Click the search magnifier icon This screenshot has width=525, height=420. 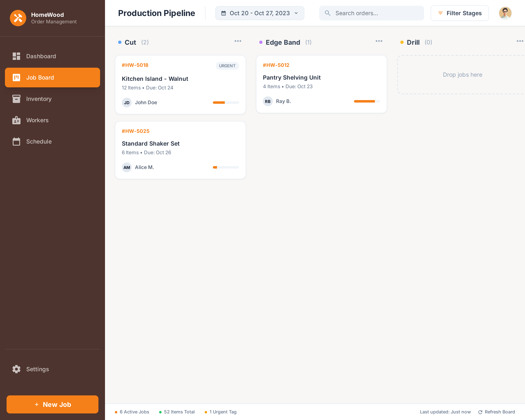pos(328,13)
